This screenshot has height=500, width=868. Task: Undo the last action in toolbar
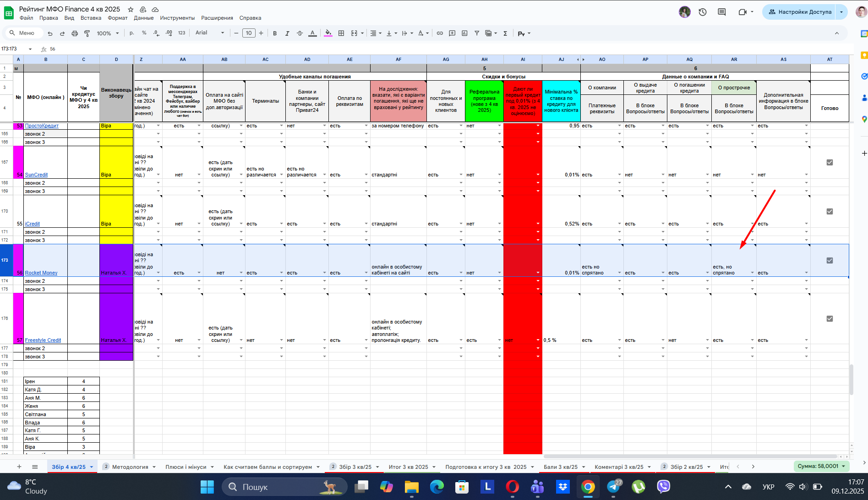click(50, 33)
